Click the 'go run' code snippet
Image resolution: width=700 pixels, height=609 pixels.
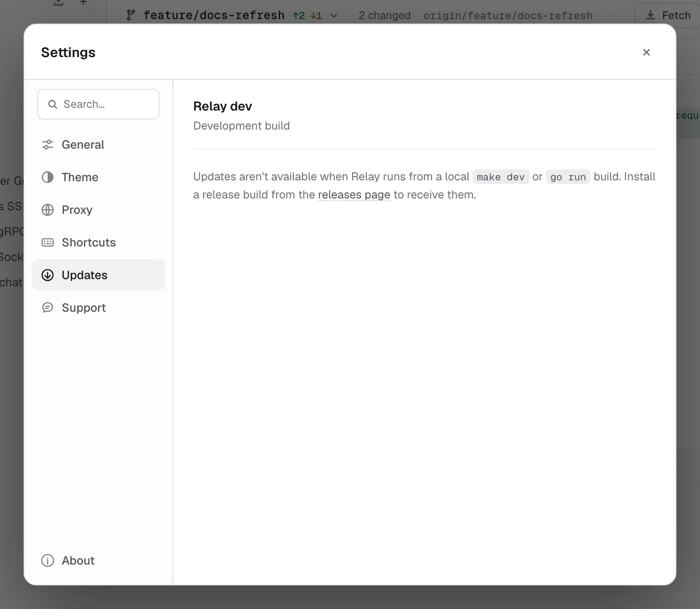tap(568, 177)
